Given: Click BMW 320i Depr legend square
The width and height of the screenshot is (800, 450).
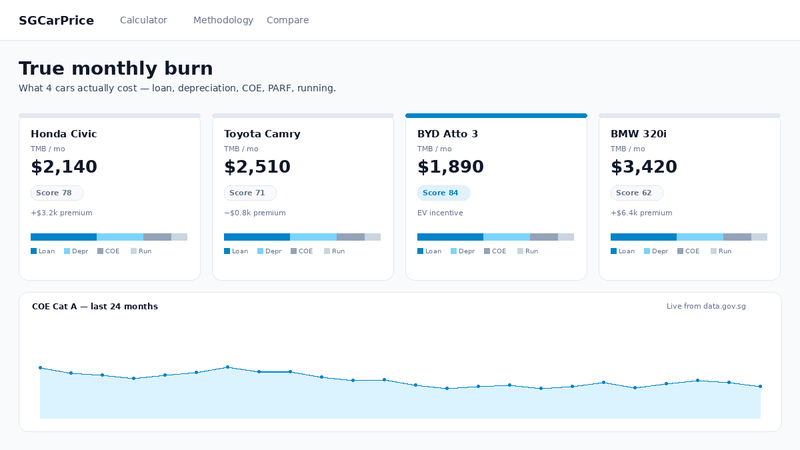Looking at the screenshot, I should (647, 251).
